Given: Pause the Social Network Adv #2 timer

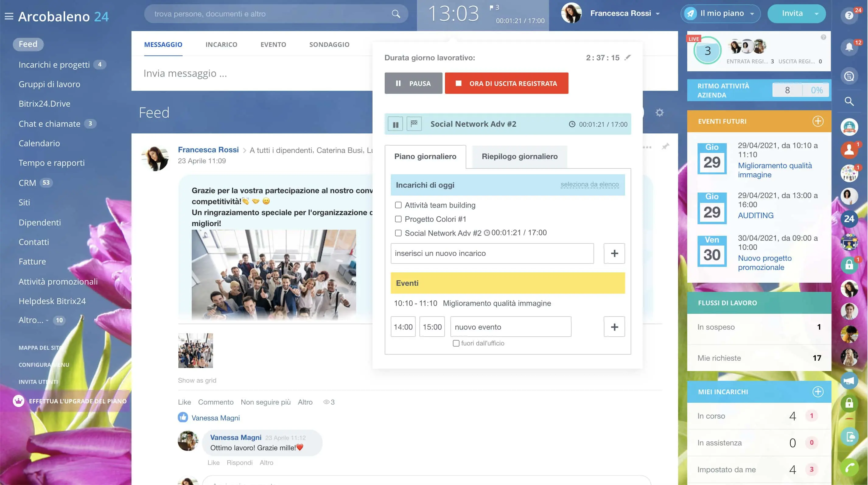Looking at the screenshot, I should 395,125.
